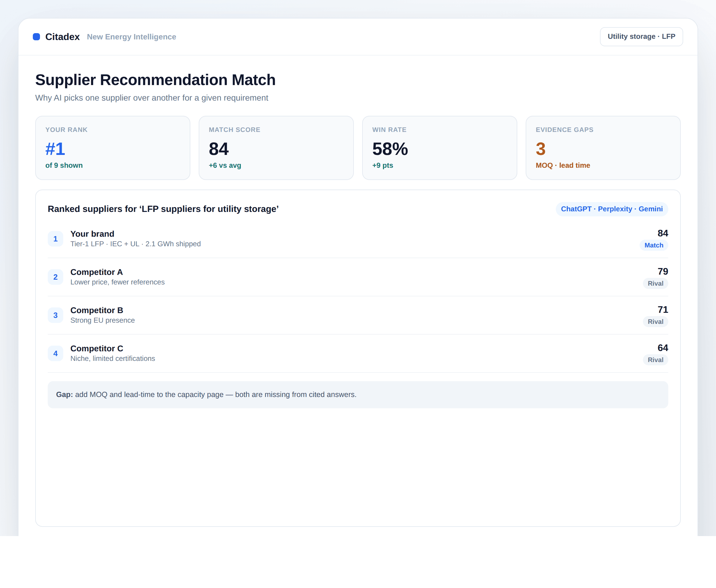This screenshot has width=716, height=588.
Task: Open the Utility storage · LFP selector
Action: [641, 37]
